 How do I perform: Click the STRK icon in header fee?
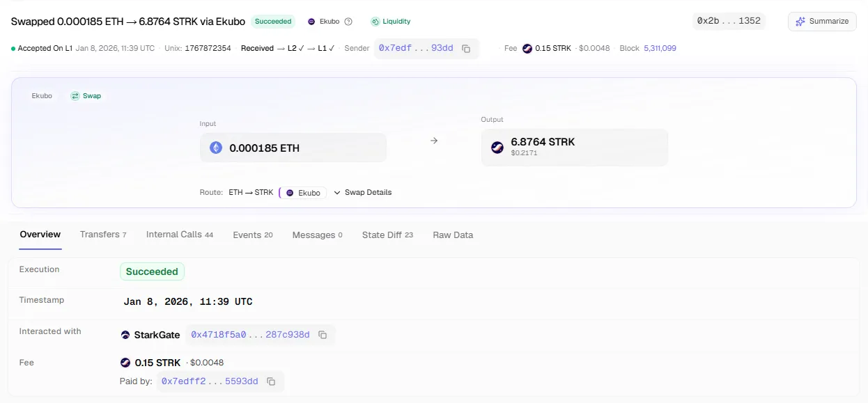527,49
